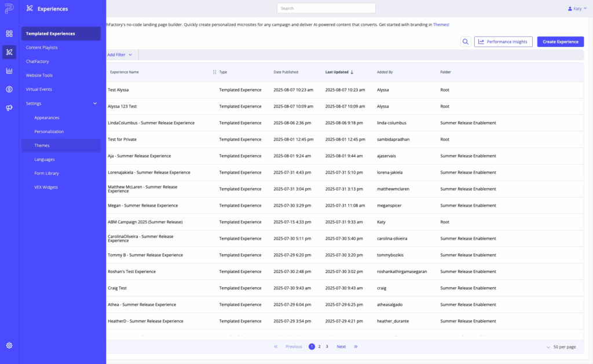The image size is (593, 364).
Task: Open the dashboard grid icon in left rail
Action: pyautogui.click(x=9, y=34)
